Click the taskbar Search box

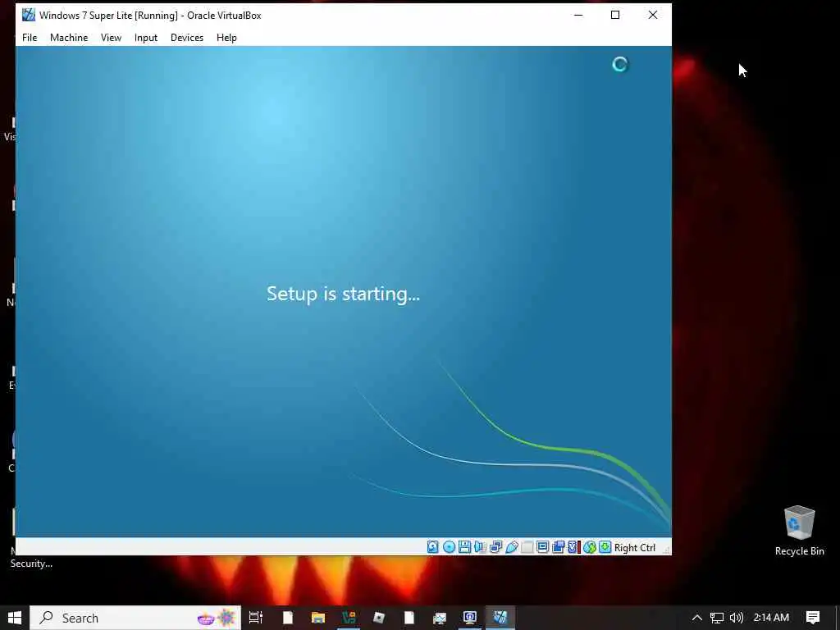point(135,618)
